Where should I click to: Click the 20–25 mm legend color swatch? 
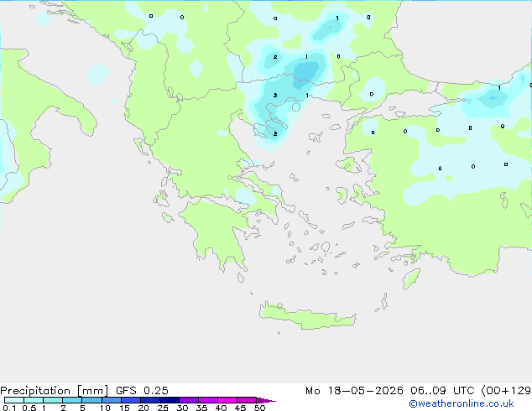(x=150, y=400)
